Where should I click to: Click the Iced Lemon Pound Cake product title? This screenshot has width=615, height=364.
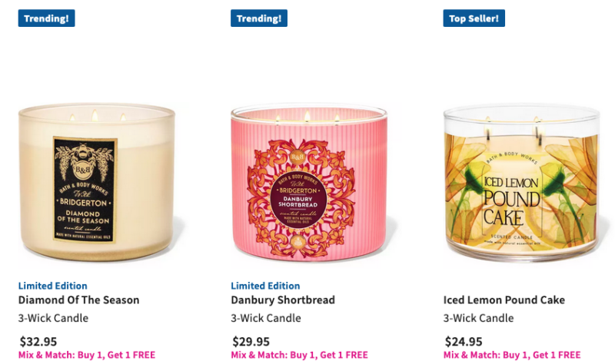pyautogui.click(x=504, y=299)
